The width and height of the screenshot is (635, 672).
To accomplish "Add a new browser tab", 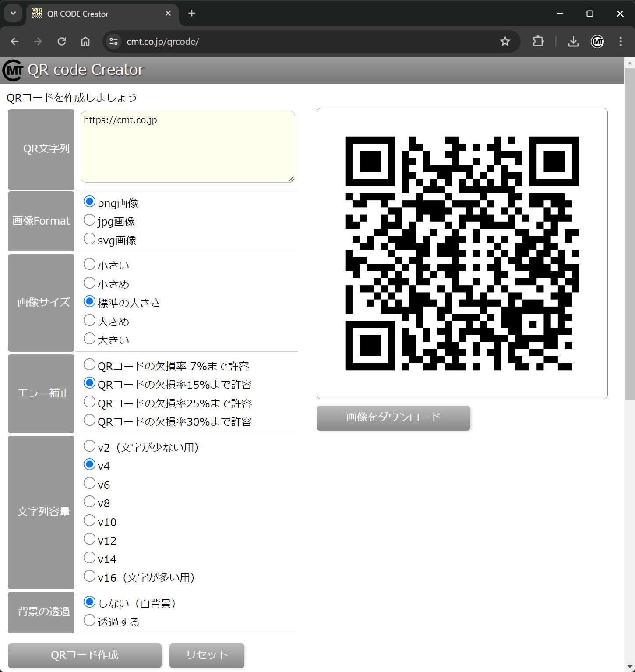I will tap(192, 13).
